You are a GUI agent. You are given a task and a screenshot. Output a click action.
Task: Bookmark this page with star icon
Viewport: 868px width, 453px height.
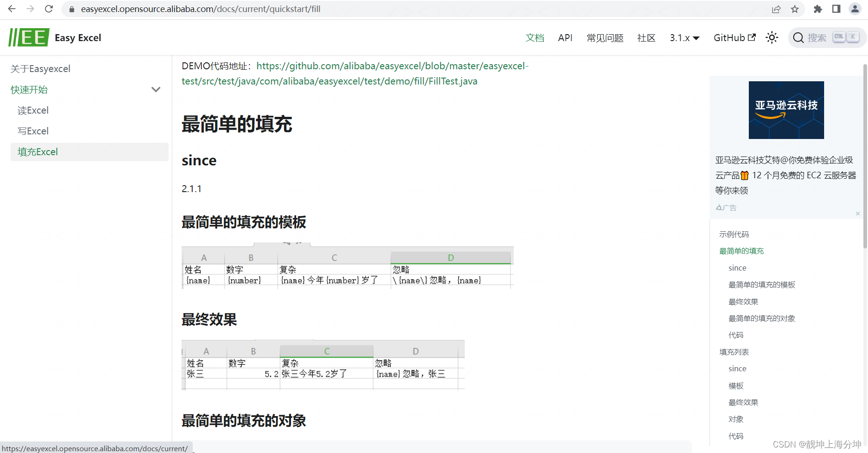[x=795, y=9]
